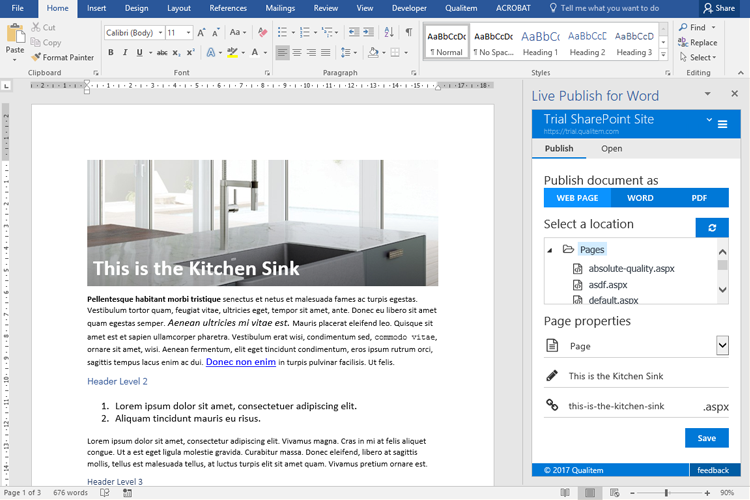Switch to the Open tab in Live Publish

click(x=611, y=148)
